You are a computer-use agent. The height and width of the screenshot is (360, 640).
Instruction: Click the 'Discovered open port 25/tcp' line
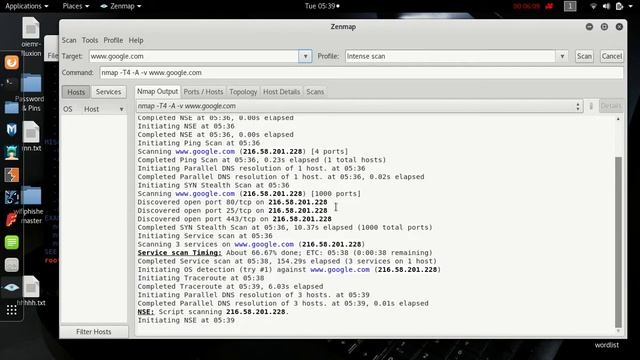point(232,211)
